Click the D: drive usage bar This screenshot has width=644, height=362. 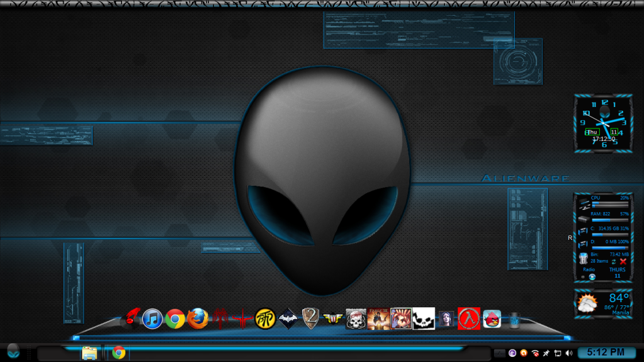(610, 248)
